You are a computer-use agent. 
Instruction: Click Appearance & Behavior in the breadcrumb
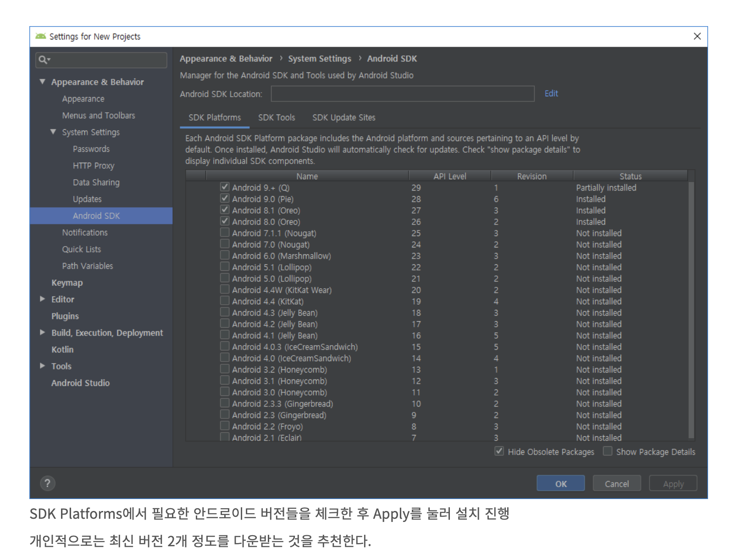(x=226, y=59)
